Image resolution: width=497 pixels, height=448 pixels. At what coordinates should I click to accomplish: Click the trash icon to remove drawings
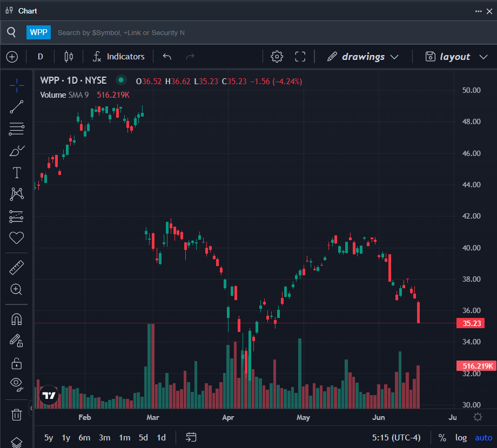coord(17,415)
